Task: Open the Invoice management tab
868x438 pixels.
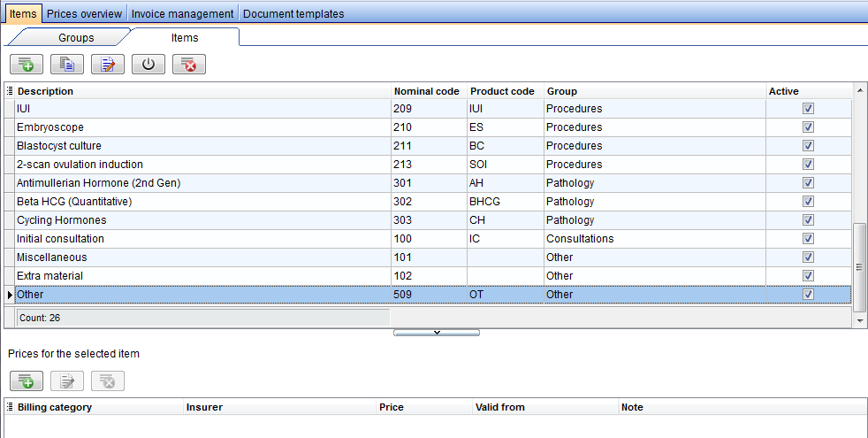Action: pos(182,14)
